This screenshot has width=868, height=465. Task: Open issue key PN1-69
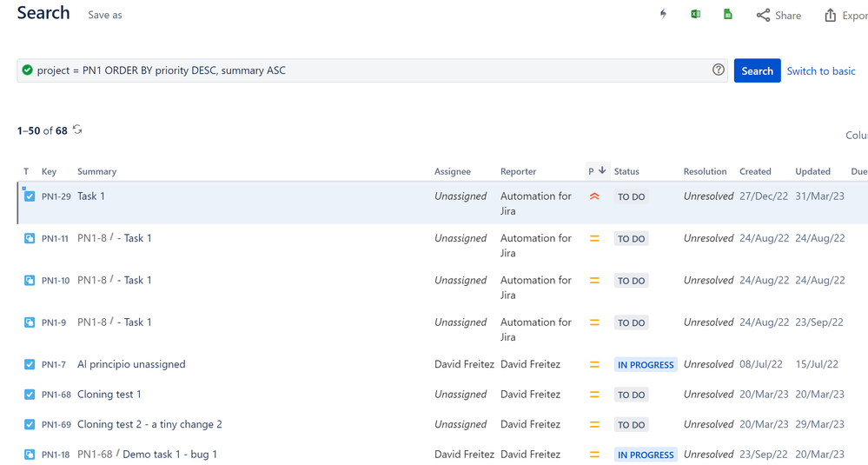56,425
